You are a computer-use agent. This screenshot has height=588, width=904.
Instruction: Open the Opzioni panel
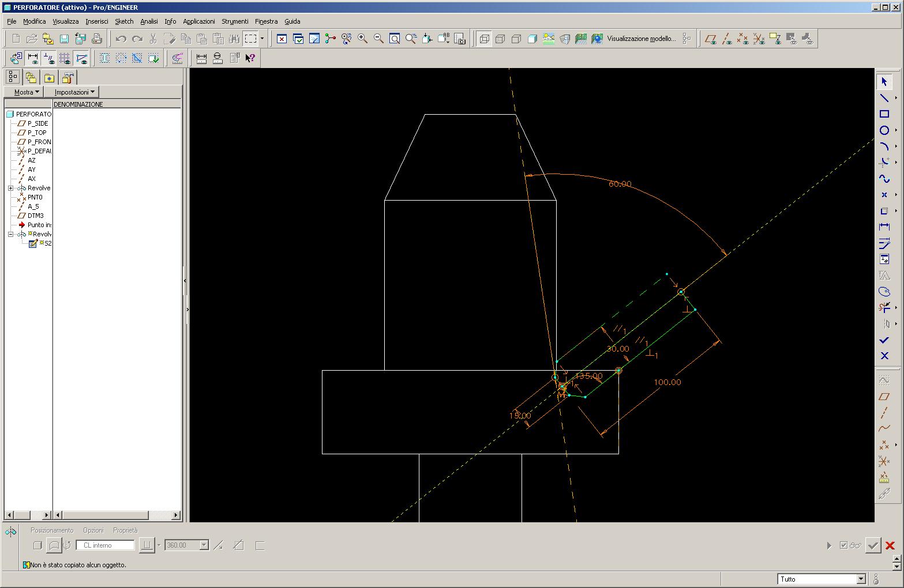tap(93, 530)
